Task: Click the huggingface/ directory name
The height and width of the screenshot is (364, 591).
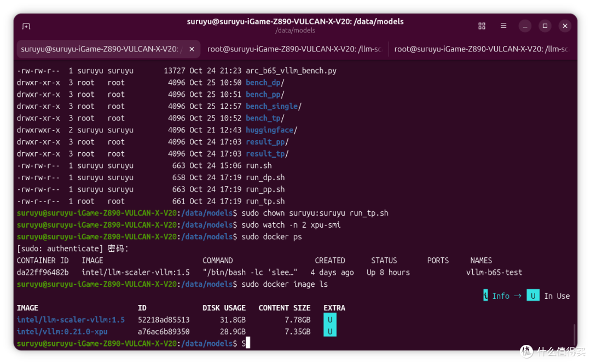Action: tap(271, 130)
